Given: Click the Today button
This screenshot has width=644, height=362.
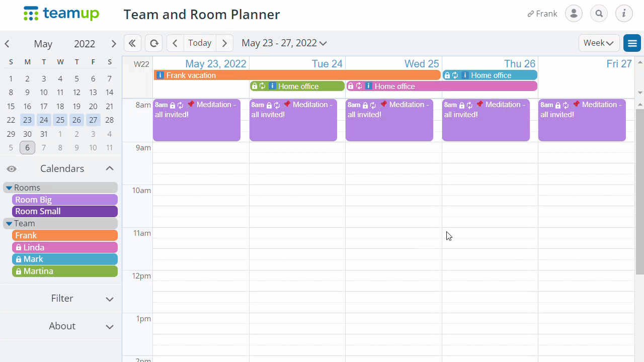Looking at the screenshot, I should click(199, 43).
